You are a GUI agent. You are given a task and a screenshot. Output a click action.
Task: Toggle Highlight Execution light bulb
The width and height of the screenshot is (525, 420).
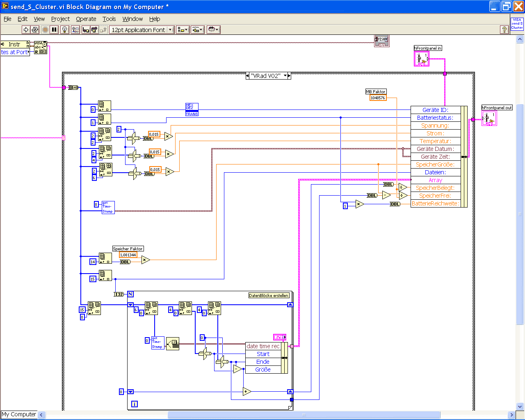click(x=64, y=30)
